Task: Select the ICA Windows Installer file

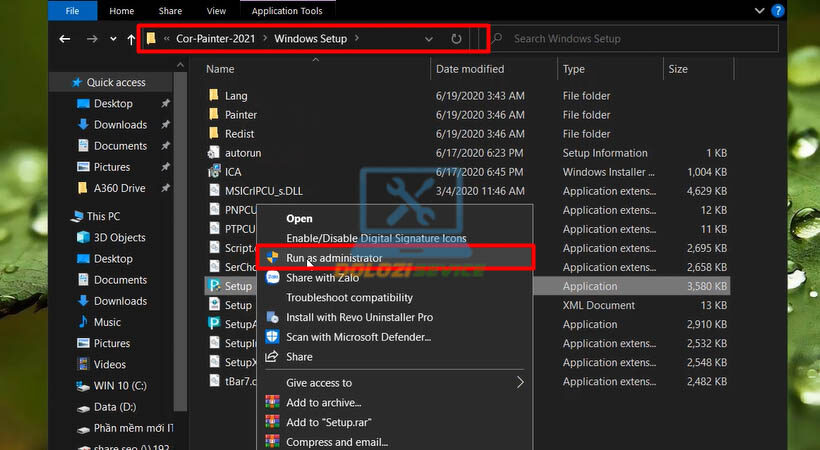Action: [233, 172]
